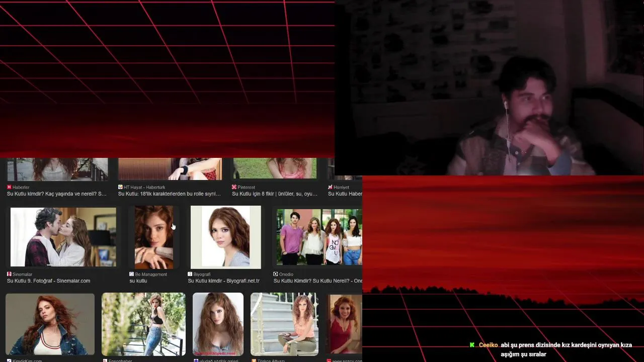The width and height of the screenshot is (644, 362).
Task: Select the long wavy hair close-up thumbnail
Action: point(218,324)
